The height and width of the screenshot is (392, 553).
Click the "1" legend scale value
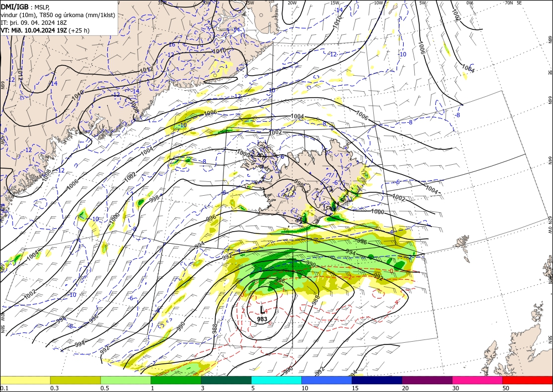(153, 388)
